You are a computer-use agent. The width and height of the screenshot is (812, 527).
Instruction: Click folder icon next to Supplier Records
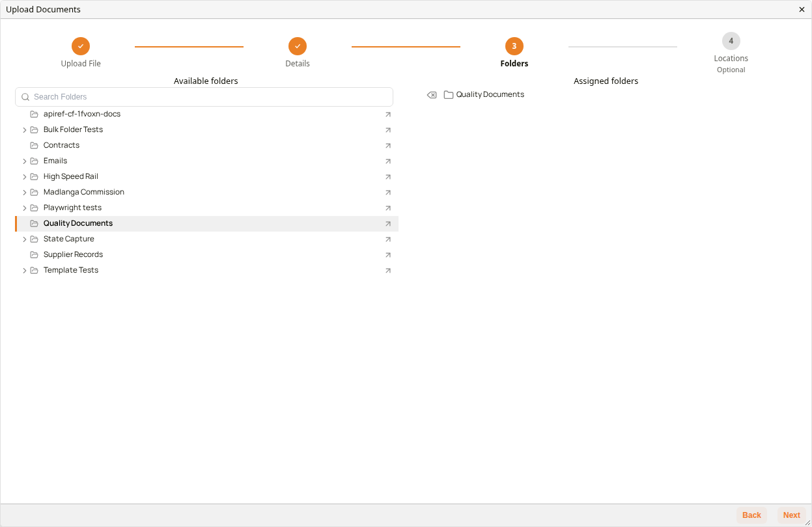pos(35,255)
